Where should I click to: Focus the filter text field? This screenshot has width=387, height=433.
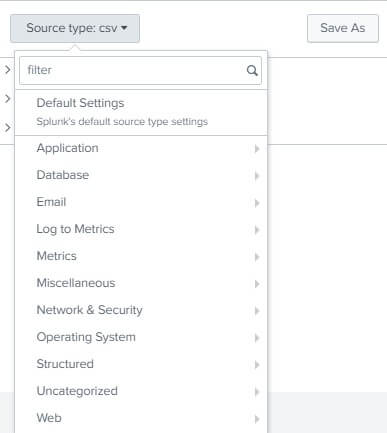140,70
